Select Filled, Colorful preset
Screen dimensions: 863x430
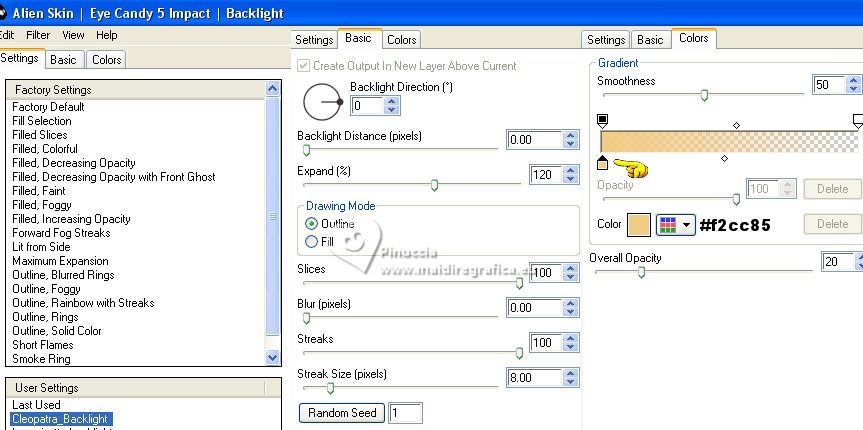point(45,149)
